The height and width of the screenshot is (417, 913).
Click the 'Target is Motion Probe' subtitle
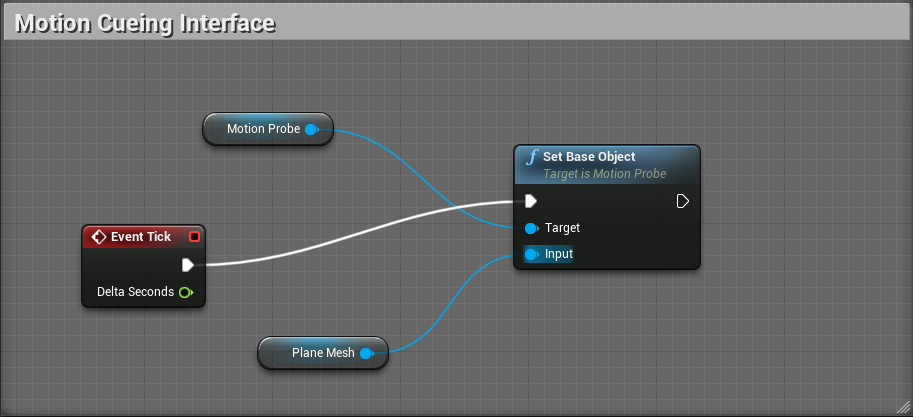point(604,174)
